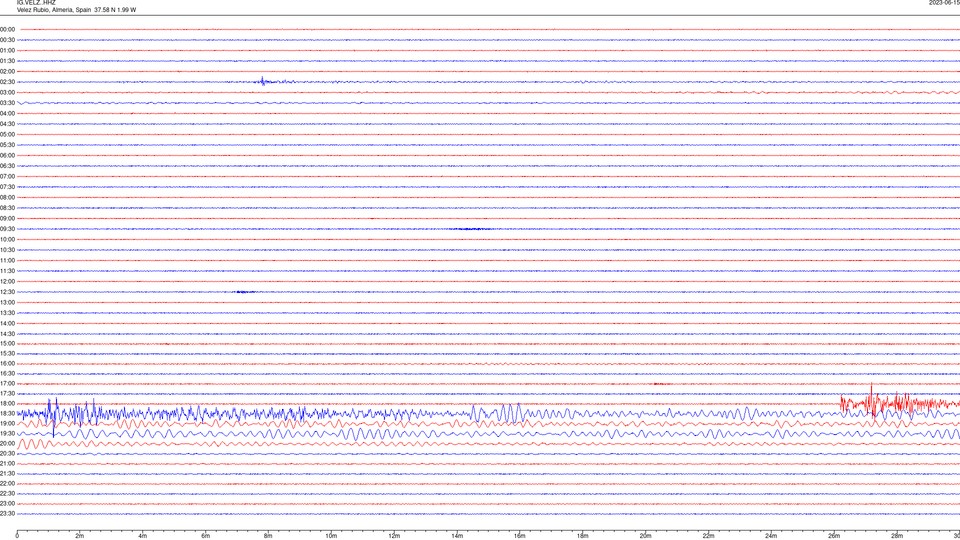Click the red earthquake onset burst near 26m
The image size is (960, 540).
click(x=845, y=403)
